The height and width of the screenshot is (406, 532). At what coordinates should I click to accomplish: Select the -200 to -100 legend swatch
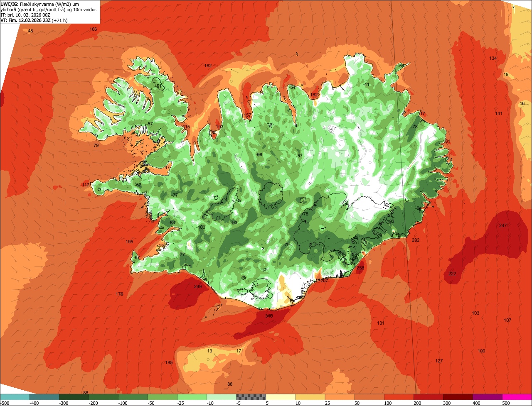point(103,397)
